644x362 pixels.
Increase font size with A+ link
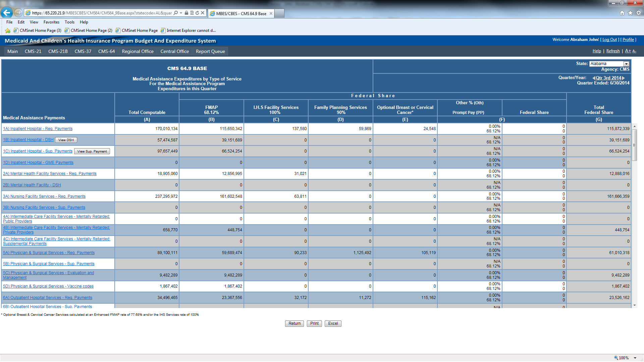coord(628,51)
